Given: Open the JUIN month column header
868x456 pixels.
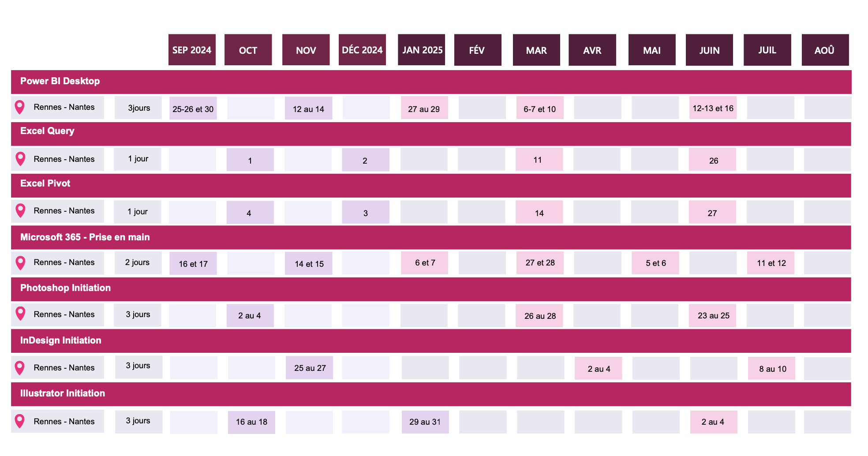Looking at the screenshot, I should [x=709, y=50].
